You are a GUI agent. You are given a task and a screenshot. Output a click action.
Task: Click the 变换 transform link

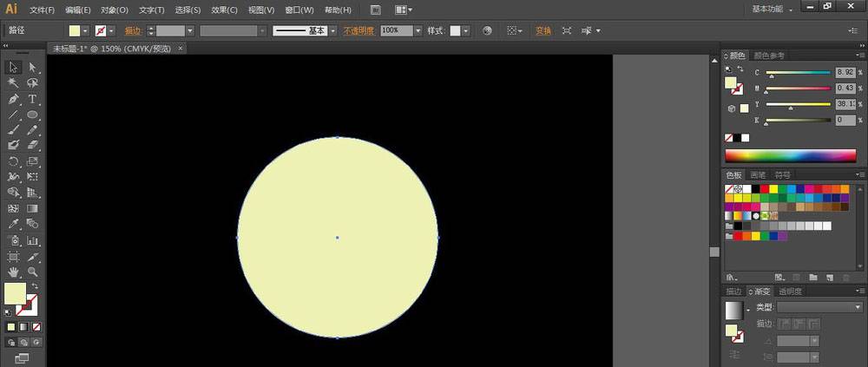[543, 30]
